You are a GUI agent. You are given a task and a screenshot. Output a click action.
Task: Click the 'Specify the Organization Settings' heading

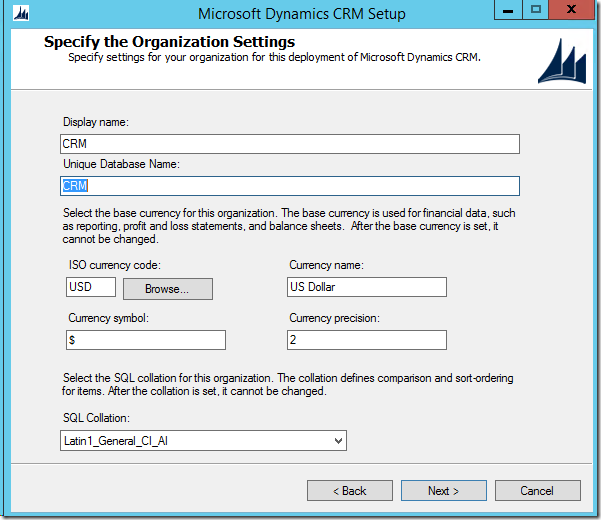point(169,42)
